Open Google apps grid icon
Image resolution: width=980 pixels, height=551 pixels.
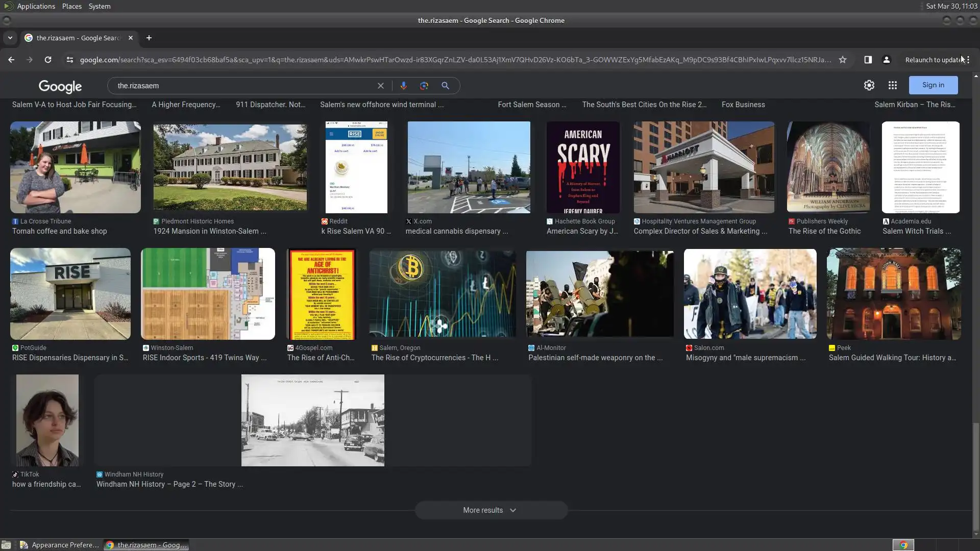892,86
